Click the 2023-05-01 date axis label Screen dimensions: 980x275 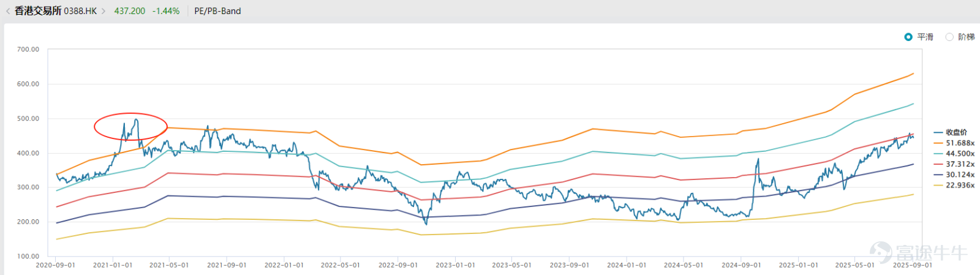point(512,265)
